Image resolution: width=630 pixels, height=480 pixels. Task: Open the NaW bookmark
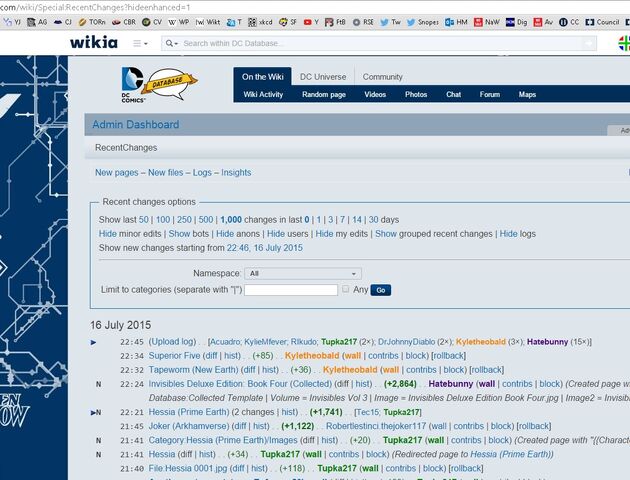point(487,22)
